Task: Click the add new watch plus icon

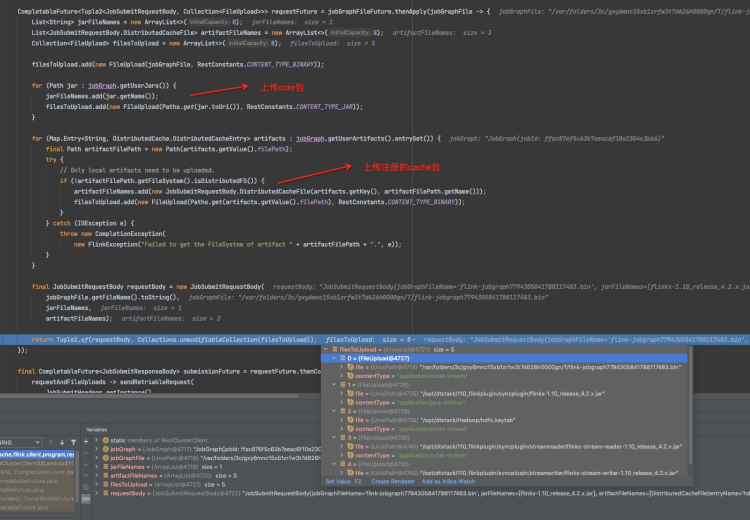Action: tap(86, 442)
